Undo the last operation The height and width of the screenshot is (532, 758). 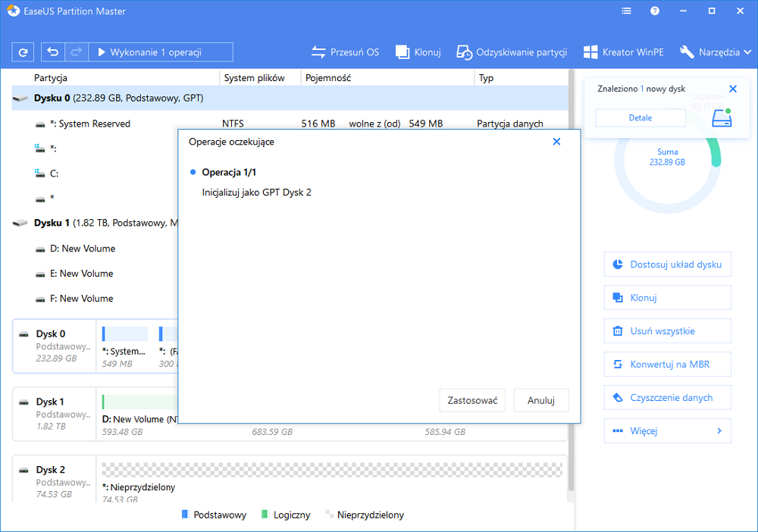[x=53, y=52]
